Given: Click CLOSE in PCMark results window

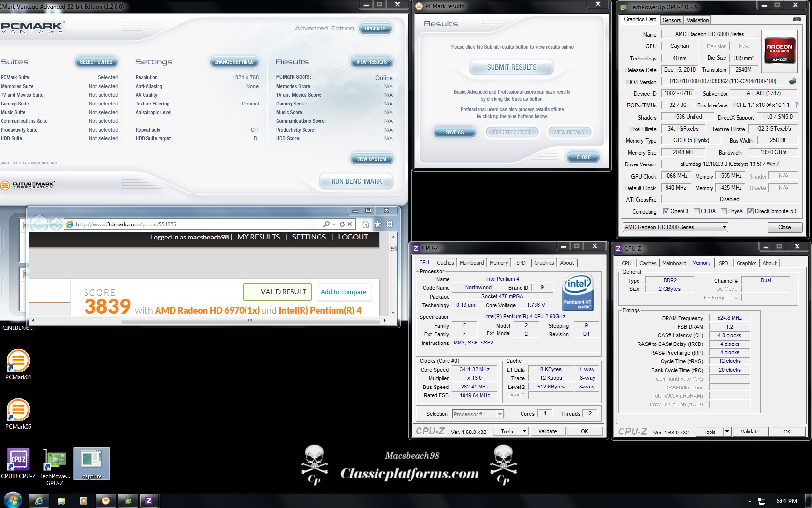Looking at the screenshot, I should (583, 157).
